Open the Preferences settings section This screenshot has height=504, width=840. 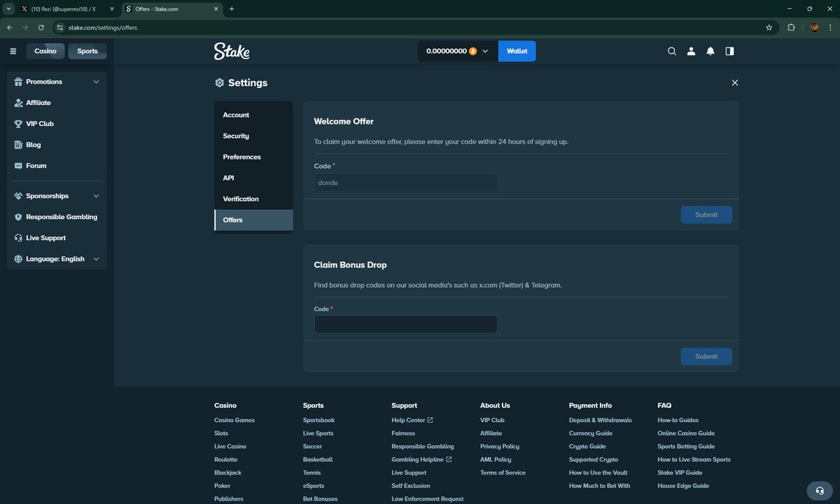coord(253,157)
